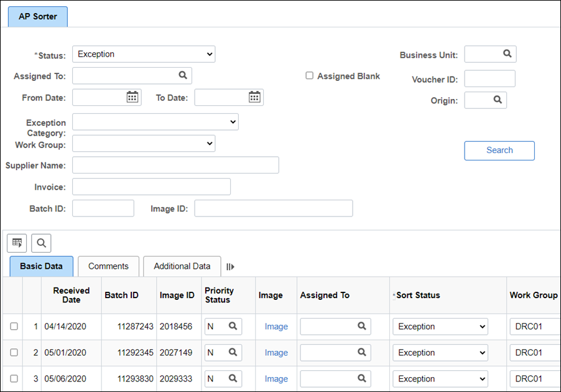Image resolution: width=561 pixels, height=392 pixels.
Task: Open Priority Status lookup for row 3
Action: [x=233, y=378]
